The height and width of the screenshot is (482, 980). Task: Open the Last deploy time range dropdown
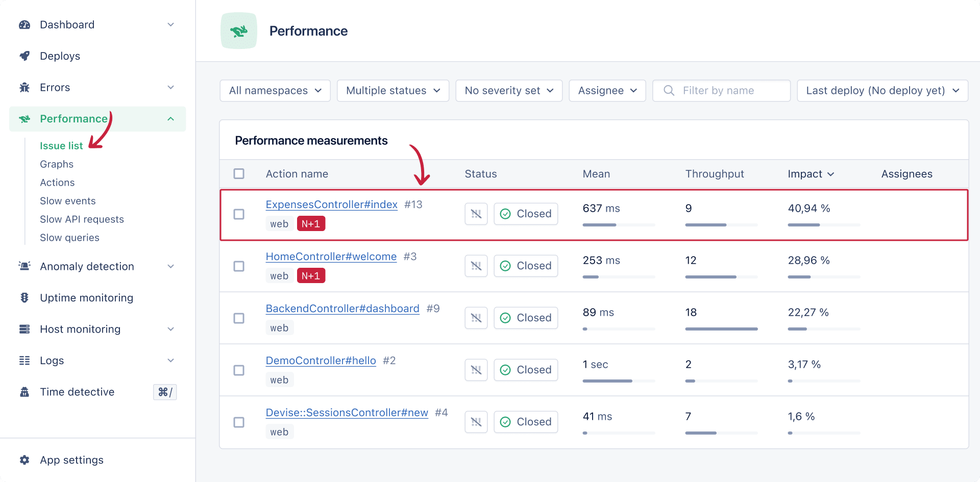[882, 91]
